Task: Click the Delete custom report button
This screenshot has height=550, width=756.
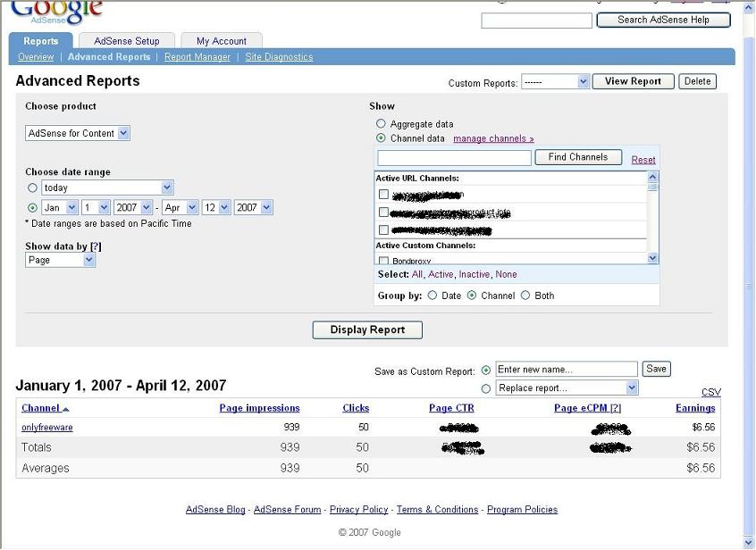Action: click(x=697, y=81)
